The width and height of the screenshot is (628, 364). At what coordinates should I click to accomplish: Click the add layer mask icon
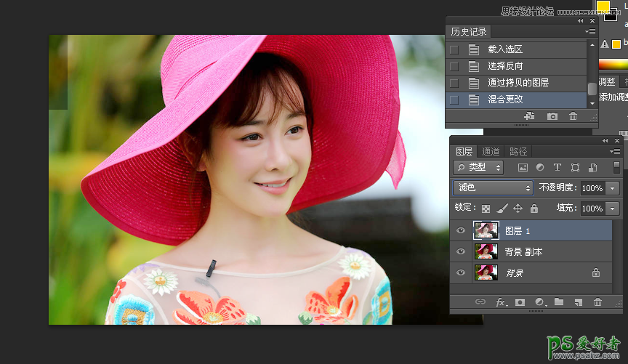(x=520, y=302)
